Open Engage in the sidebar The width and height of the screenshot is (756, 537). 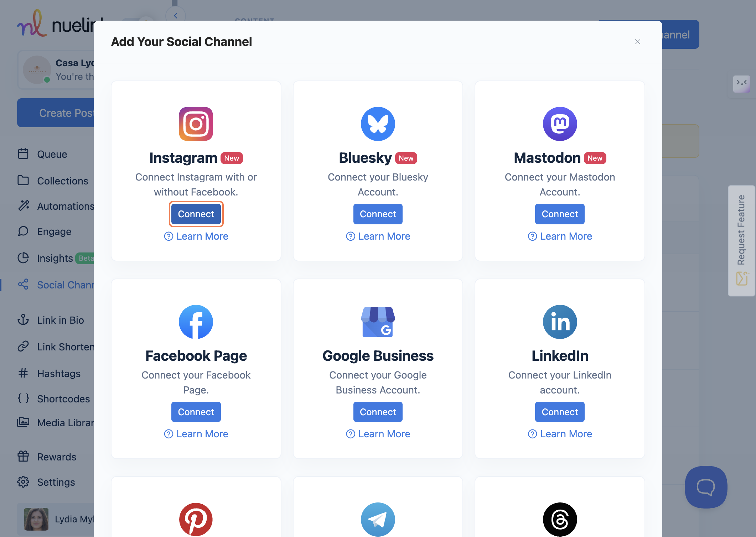pyautogui.click(x=54, y=231)
